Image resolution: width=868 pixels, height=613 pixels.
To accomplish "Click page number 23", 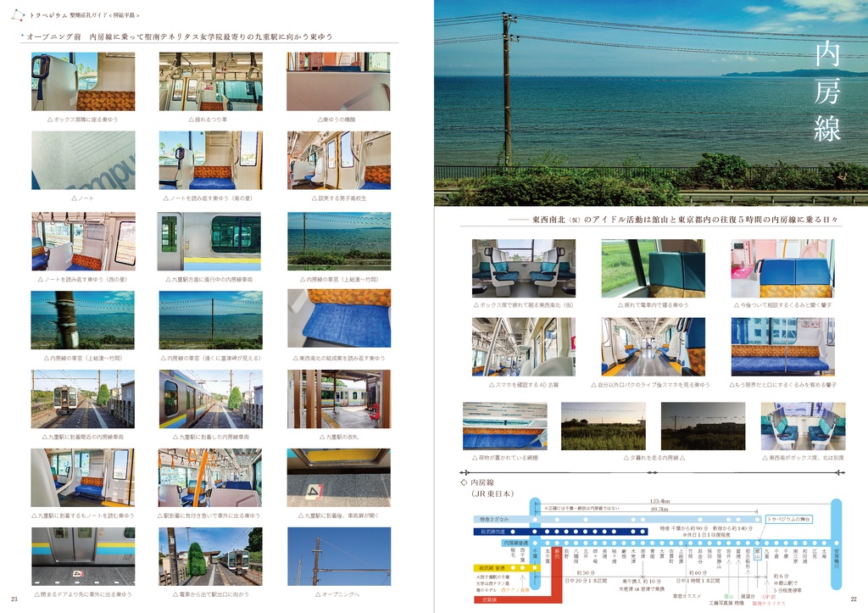I will pyautogui.click(x=14, y=599).
